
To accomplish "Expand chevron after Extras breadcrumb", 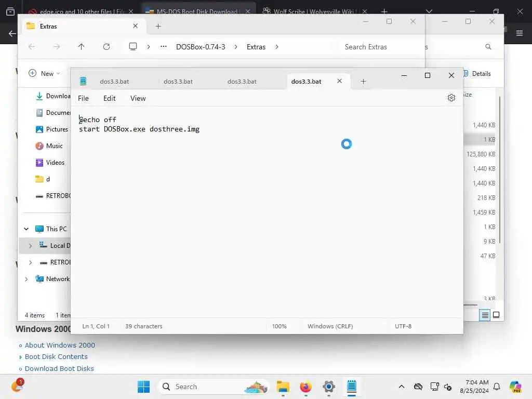I will [277, 47].
